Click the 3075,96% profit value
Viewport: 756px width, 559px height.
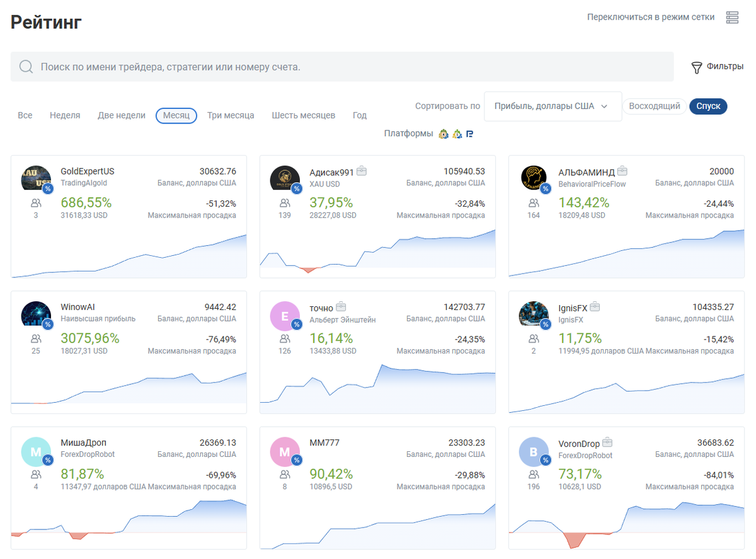coord(90,338)
